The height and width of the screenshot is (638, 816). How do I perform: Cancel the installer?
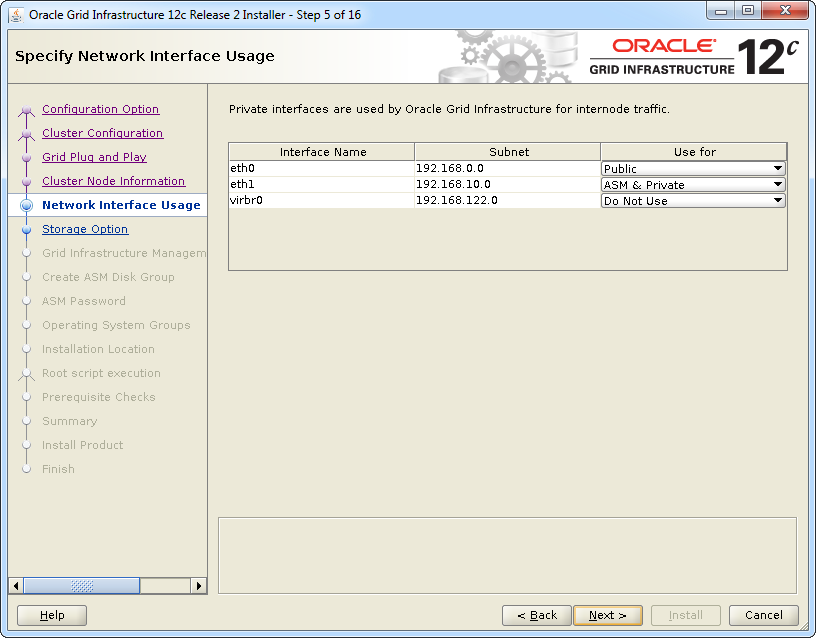(x=764, y=615)
